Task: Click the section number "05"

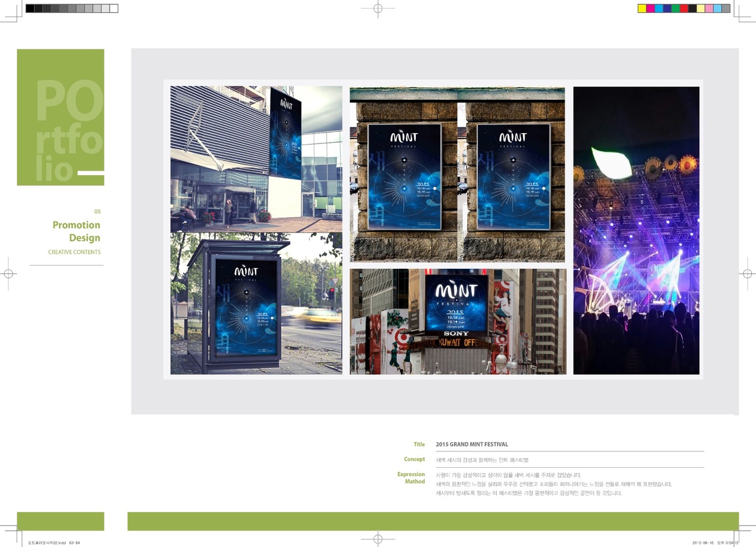Action: (97, 212)
